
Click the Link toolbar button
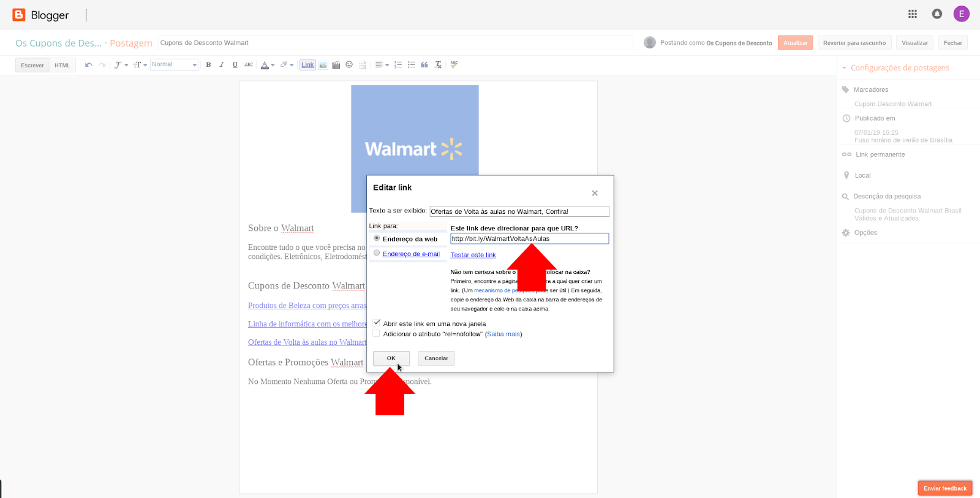coord(307,65)
